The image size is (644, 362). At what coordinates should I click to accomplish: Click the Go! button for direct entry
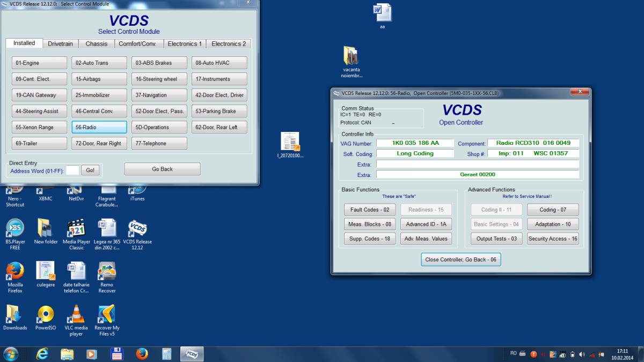(x=90, y=170)
